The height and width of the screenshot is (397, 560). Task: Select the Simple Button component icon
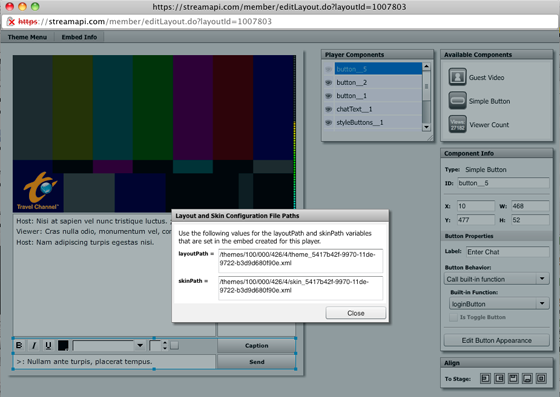[x=458, y=101]
